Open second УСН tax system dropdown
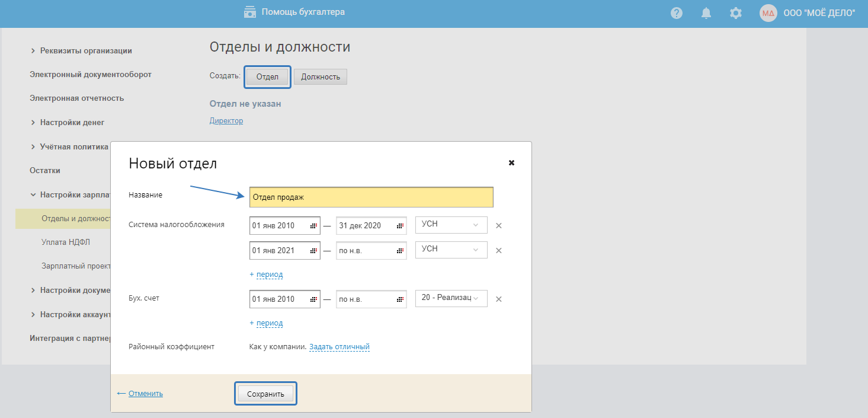868x418 pixels. 451,250
